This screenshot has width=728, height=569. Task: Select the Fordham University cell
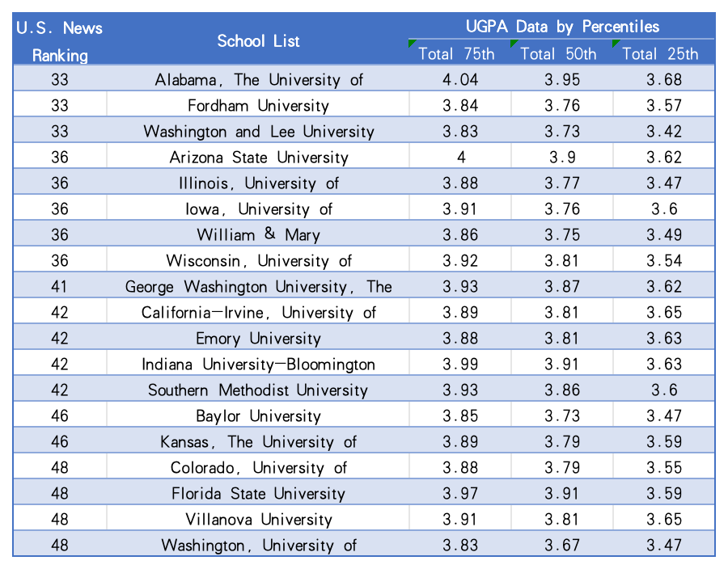pos(258,106)
